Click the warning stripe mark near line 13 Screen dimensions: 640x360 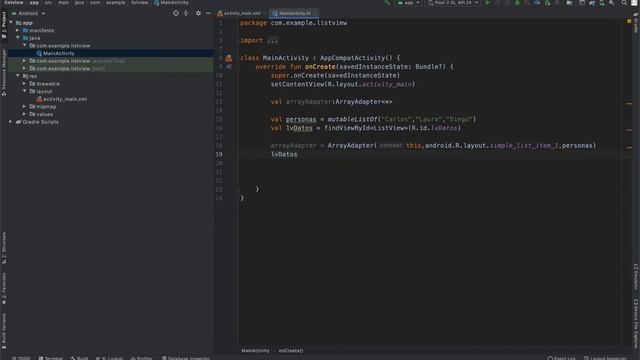(629, 103)
